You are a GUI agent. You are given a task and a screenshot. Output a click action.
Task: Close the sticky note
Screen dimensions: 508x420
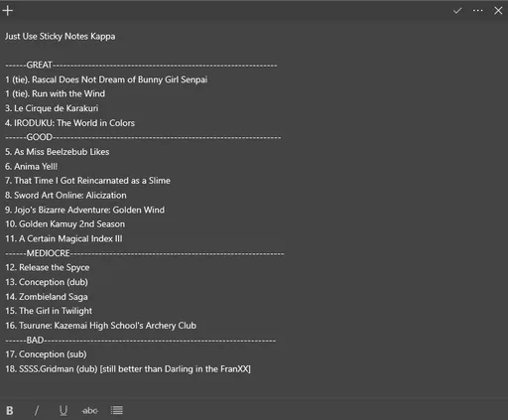click(x=498, y=11)
